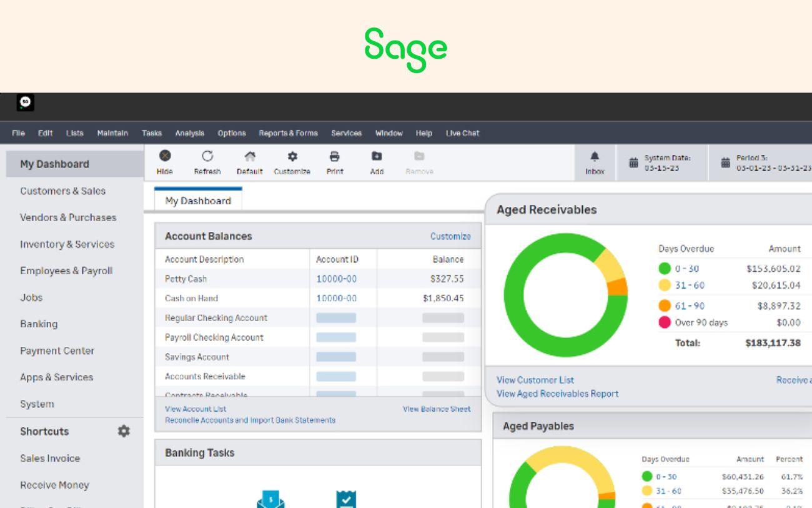Screen dimensions: 812x508
Task: Click 31 - 60 in Aged Payables
Action: tap(668, 491)
